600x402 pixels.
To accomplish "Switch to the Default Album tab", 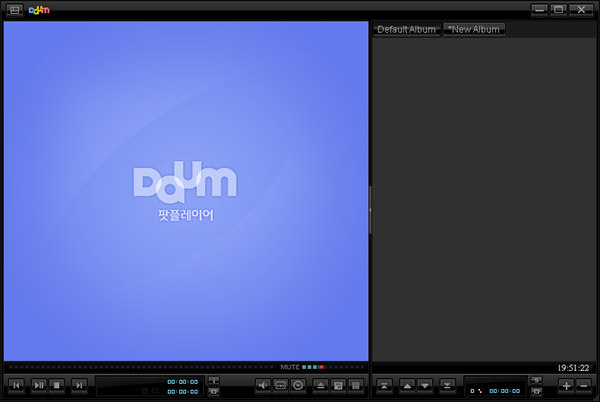I will [x=406, y=29].
